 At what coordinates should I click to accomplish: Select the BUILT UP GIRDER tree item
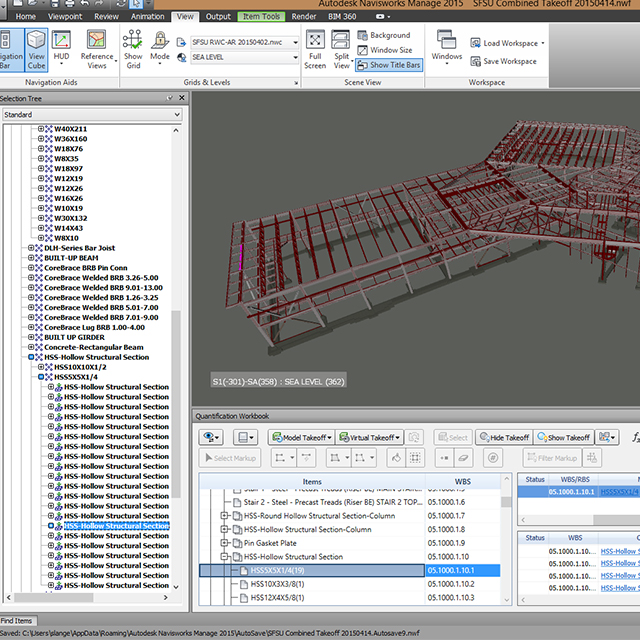74,337
